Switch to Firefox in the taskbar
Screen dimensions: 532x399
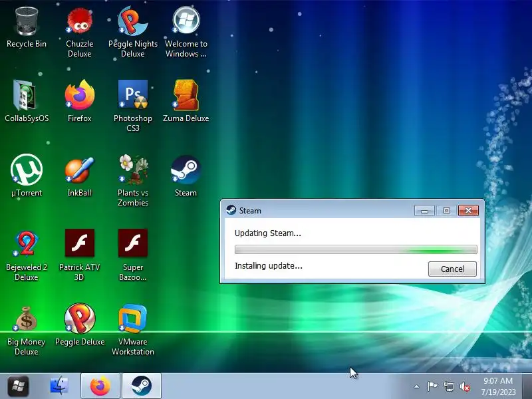point(100,386)
